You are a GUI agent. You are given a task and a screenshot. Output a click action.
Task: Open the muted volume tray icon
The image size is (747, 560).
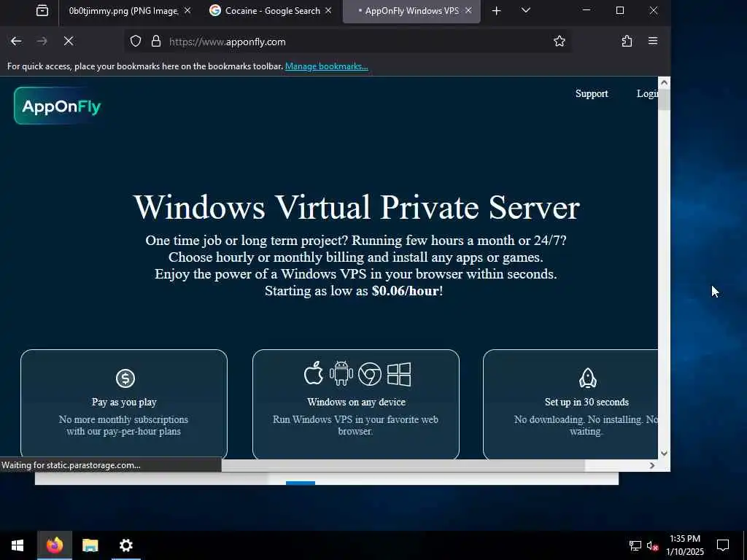652,545
